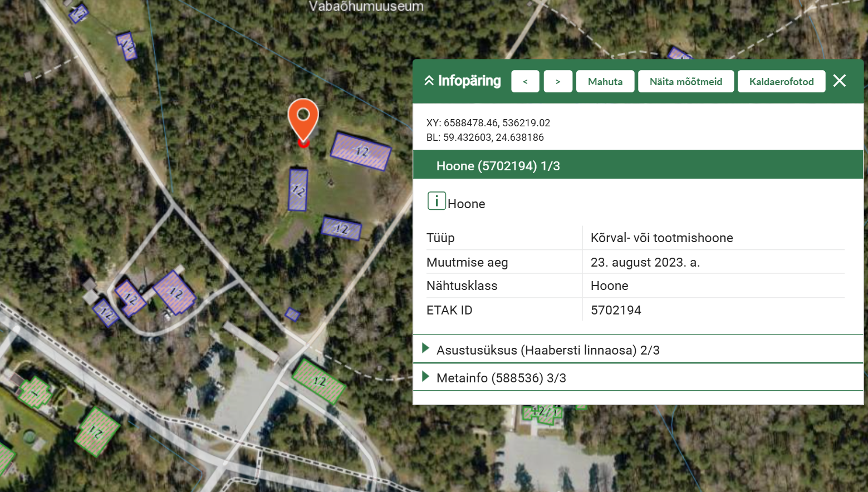
Task: Click Näita mõõtmeid button
Action: [685, 82]
